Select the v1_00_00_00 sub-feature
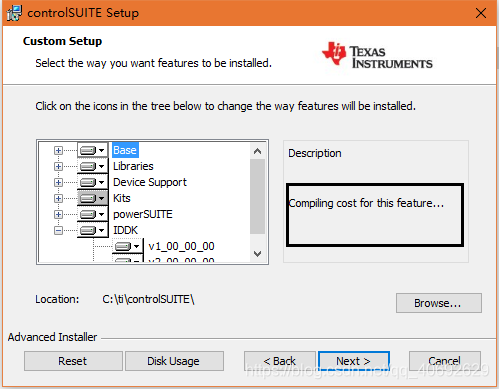 coord(181,246)
